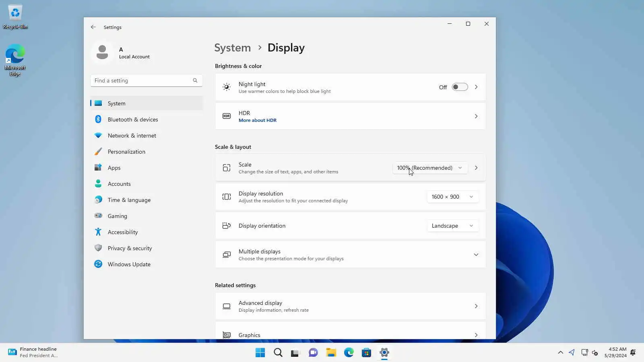This screenshot has height=362, width=644.
Task: Open Graphics settings chevron
Action: pos(476,335)
